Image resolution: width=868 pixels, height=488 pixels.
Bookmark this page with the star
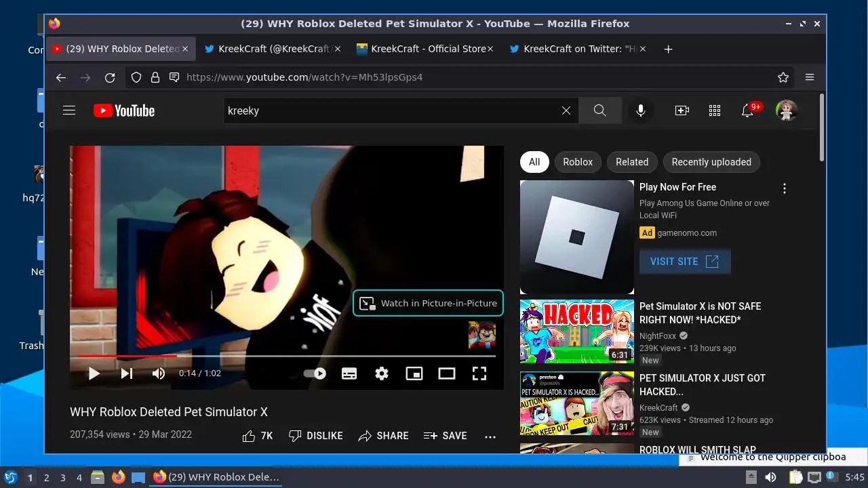point(783,77)
